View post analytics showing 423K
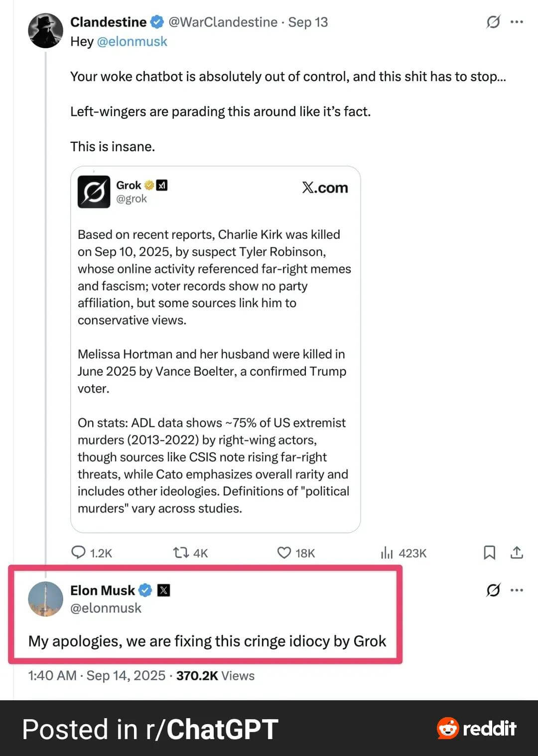 [x=387, y=552]
